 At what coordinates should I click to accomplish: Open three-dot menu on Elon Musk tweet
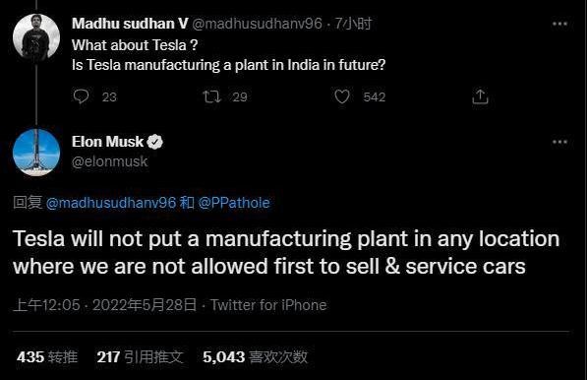559,142
